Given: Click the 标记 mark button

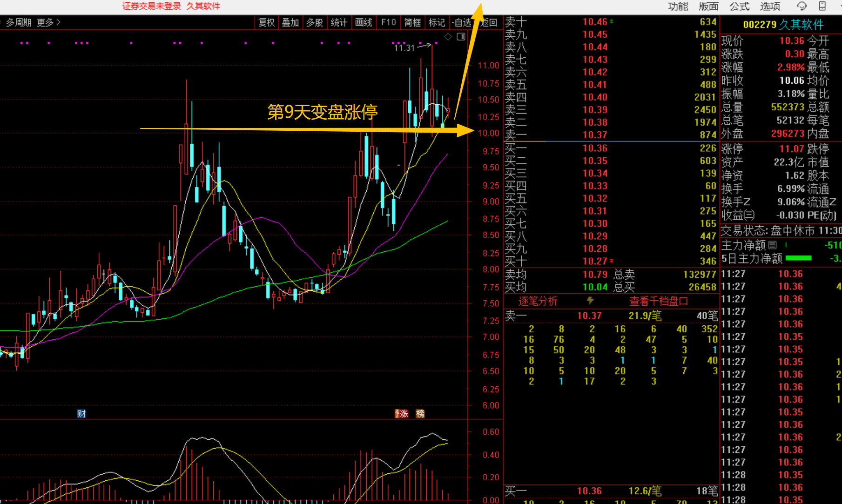Looking at the screenshot, I should 437,22.
